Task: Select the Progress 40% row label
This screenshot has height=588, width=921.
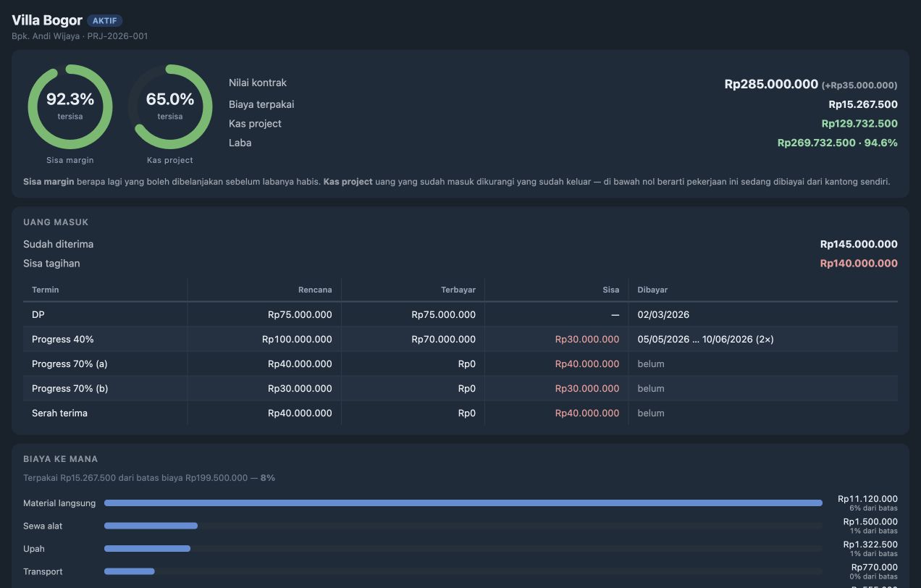Action: click(63, 340)
